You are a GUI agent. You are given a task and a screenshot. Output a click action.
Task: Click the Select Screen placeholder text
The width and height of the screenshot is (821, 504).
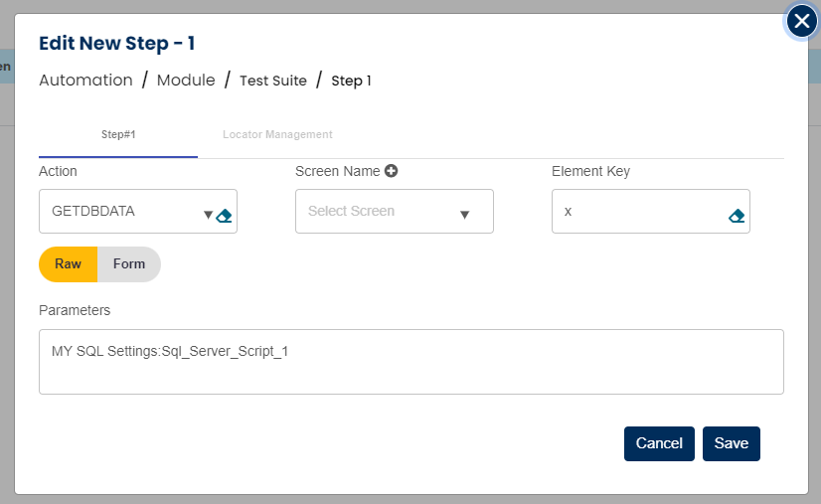(351, 212)
